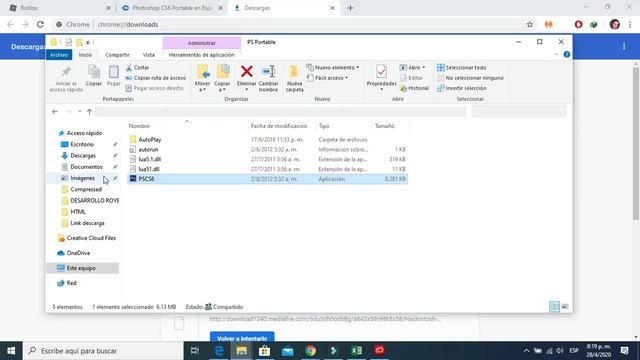Image resolution: width=640 pixels, height=360 pixels.
Task: Click Copiar ruta de acceso
Action: coord(156,78)
